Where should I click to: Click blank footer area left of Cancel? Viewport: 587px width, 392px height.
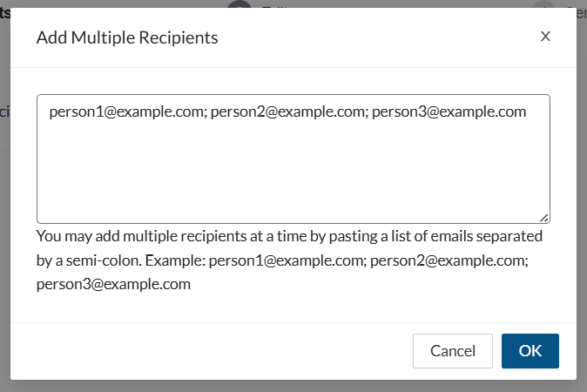click(x=209, y=351)
